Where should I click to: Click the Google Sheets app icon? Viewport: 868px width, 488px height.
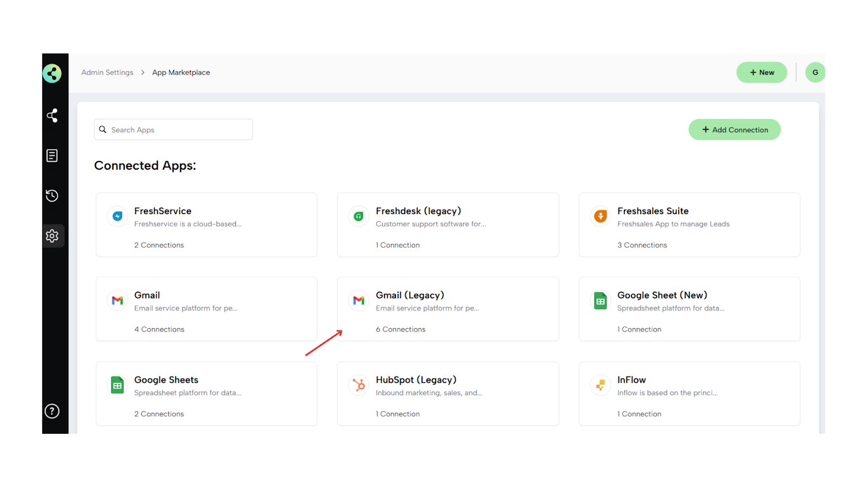[117, 385]
